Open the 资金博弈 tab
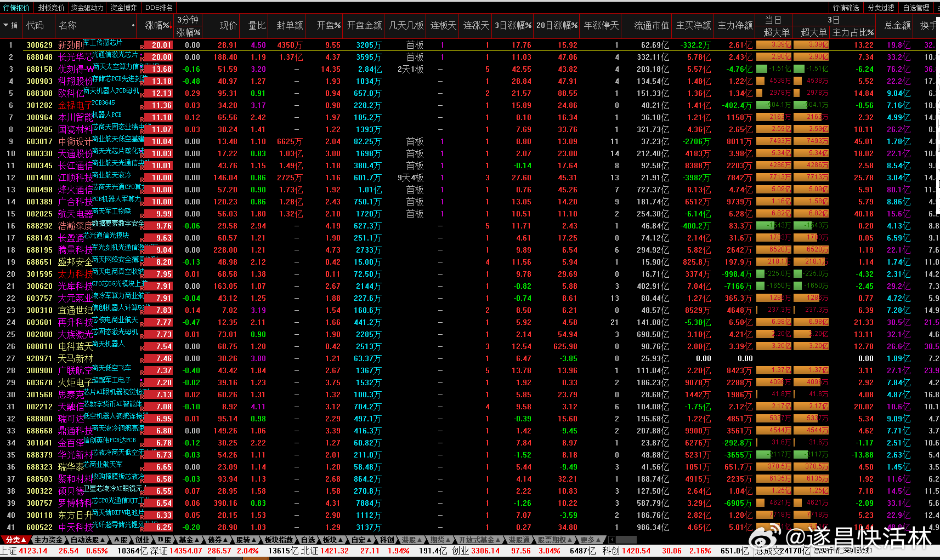The width and height of the screenshot is (940, 560). coord(123,8)
